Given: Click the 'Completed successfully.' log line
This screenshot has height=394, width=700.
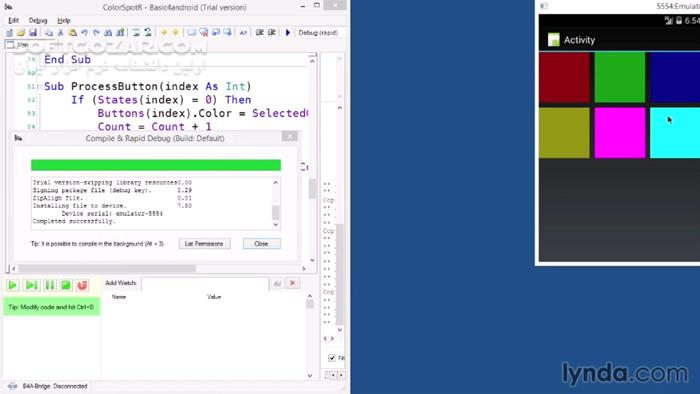Looking at the screenshot, I should [74, 221].
